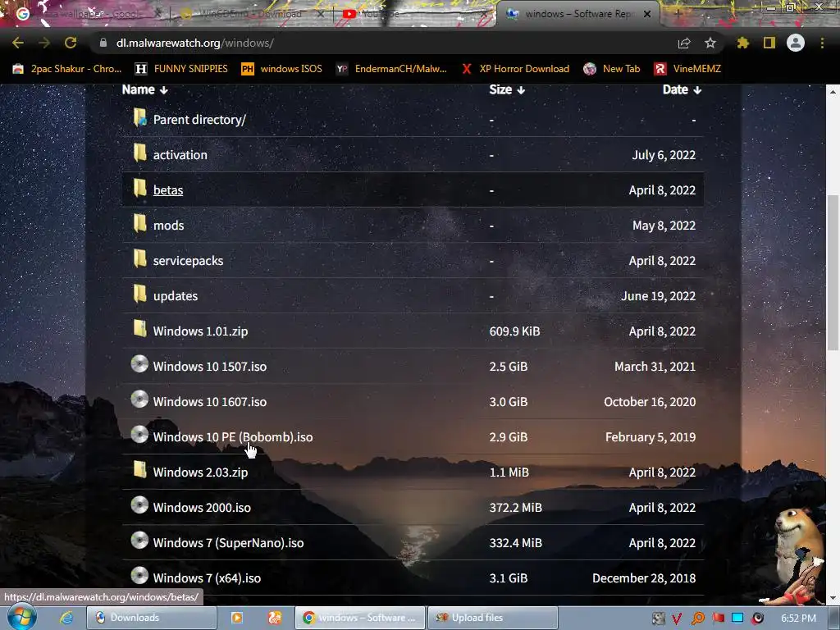The height and width of the screenshot is (630, 840).
Task: Open the servicepacks folder
Action: (188, 261)
